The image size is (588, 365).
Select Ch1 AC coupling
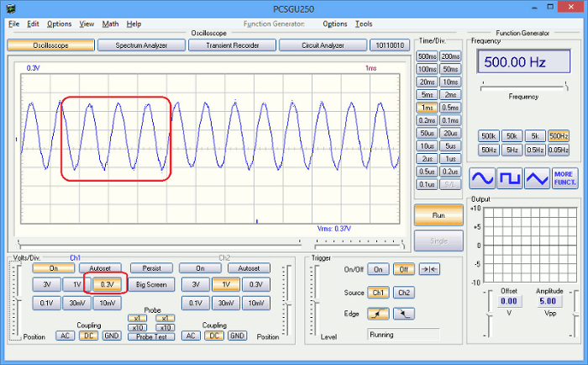pos(66,336)
